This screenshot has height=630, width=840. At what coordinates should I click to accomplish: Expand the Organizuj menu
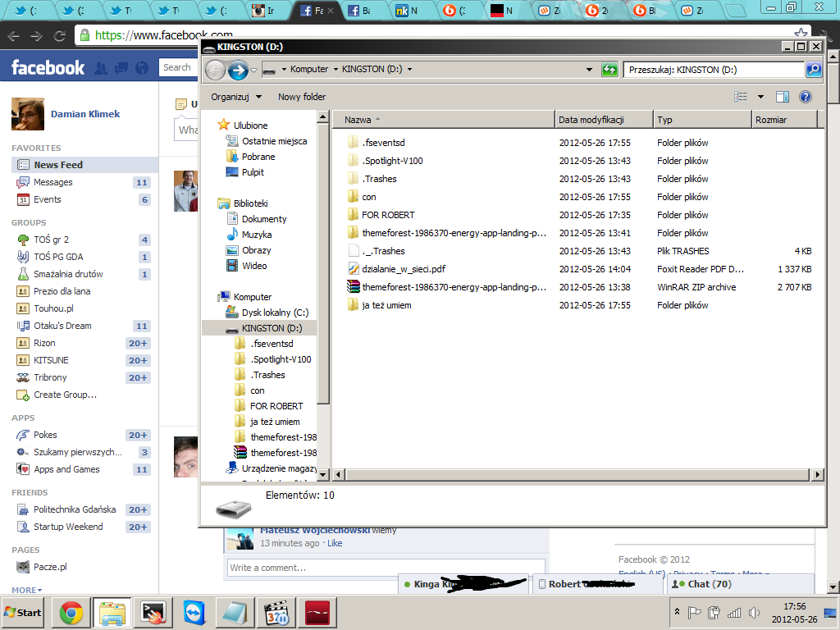(236, 97)
